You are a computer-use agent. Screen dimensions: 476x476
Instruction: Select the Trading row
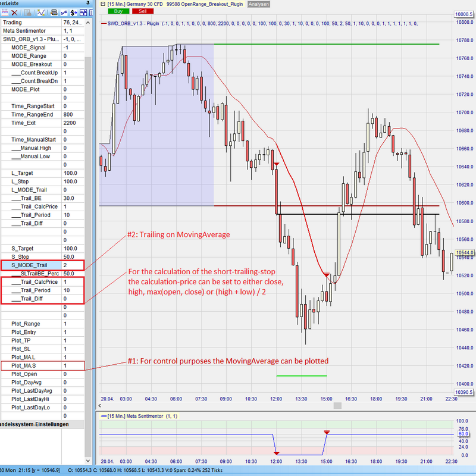(42, 23)
